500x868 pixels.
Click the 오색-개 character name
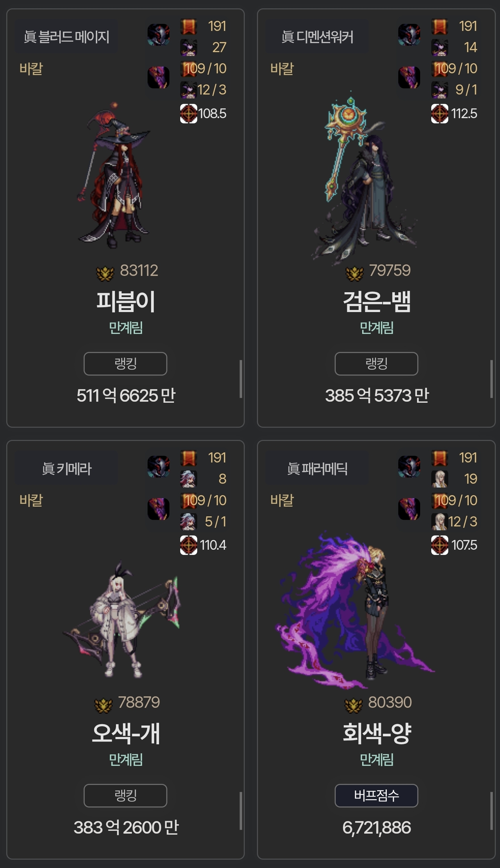click(x=126, y=733)
